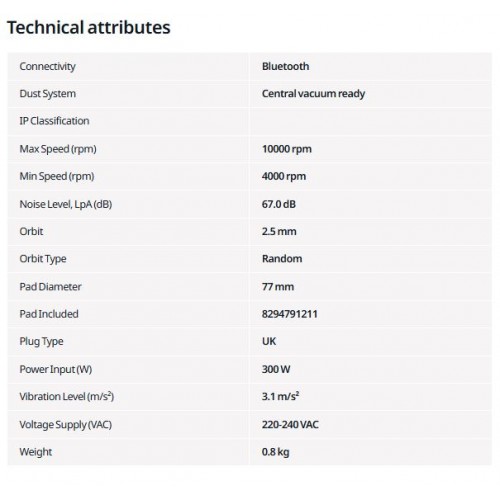Select the Noise Level, LpA (dB) label
Screen dimensions: 500x500
coord(66,204)
